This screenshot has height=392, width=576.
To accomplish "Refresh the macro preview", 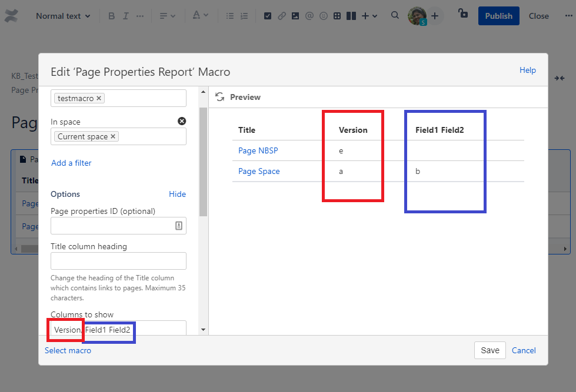I will 219,97.
